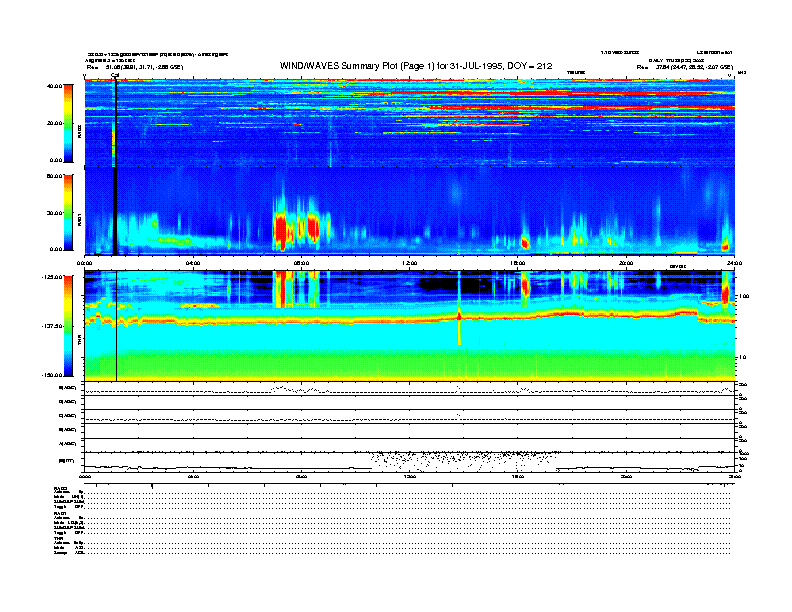The height and width of the screenshot is (612, 792).
Task: Click the 16:00 time label under RAD1 panel
Action: tap(518, 263)
